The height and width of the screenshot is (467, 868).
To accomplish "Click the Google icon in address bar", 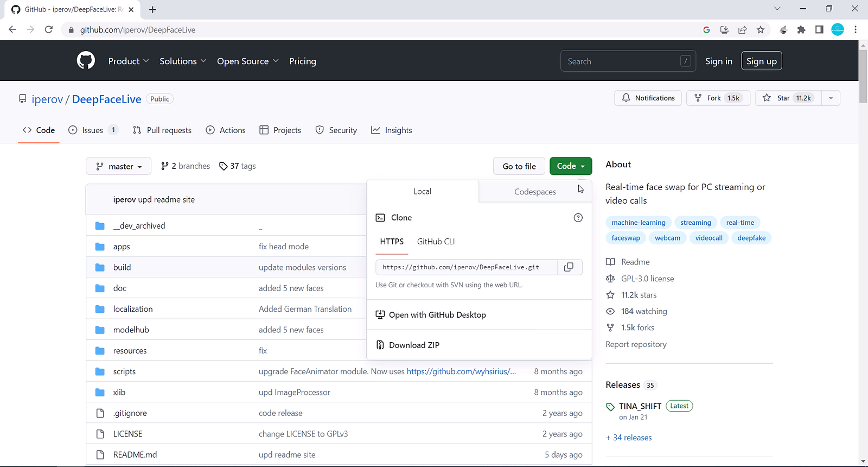I will 706,30.
